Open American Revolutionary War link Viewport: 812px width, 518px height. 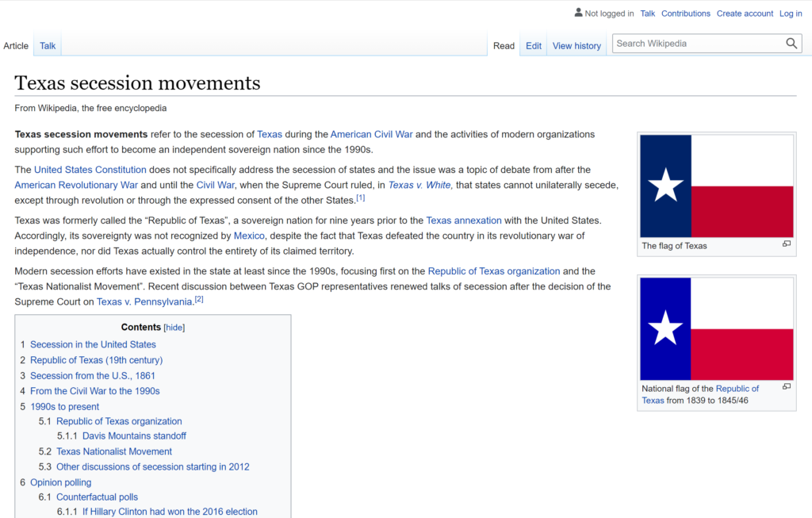76,185
